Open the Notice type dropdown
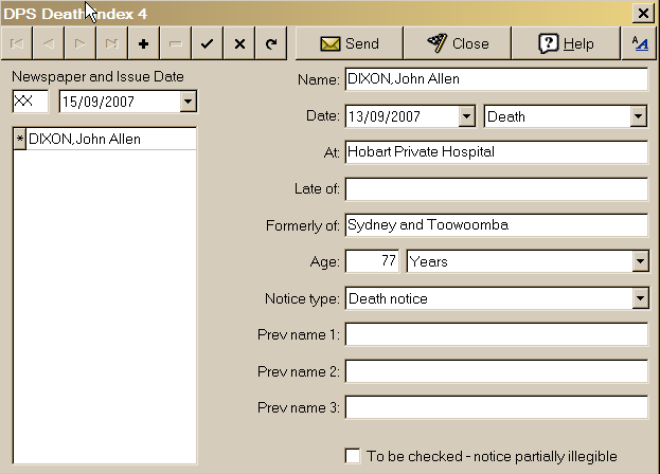 coord(639,298)
